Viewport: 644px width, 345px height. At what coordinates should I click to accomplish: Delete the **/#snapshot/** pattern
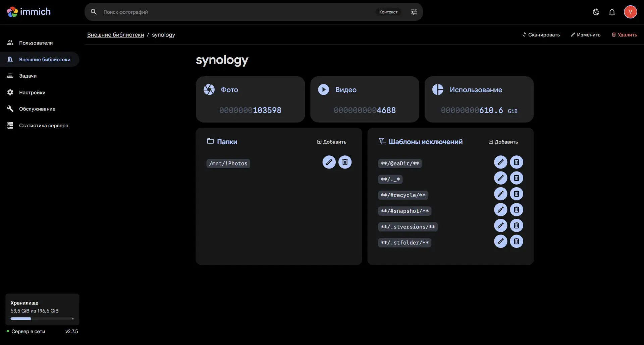tap(517, 210)
